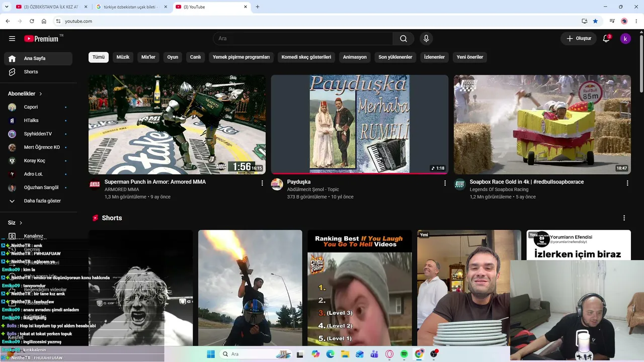This screenshot has height=362, width=644.
Task: Play the Payduşka Merhaba Rumeli thumbnail
Action: (360, 125)
